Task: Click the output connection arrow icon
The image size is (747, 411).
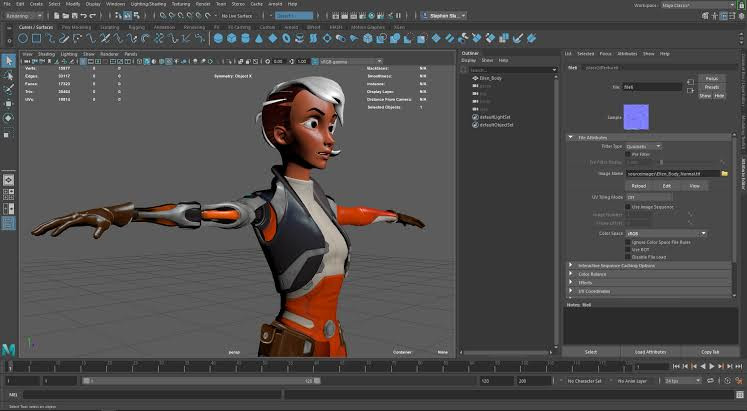Action: (x=690, y=90)
